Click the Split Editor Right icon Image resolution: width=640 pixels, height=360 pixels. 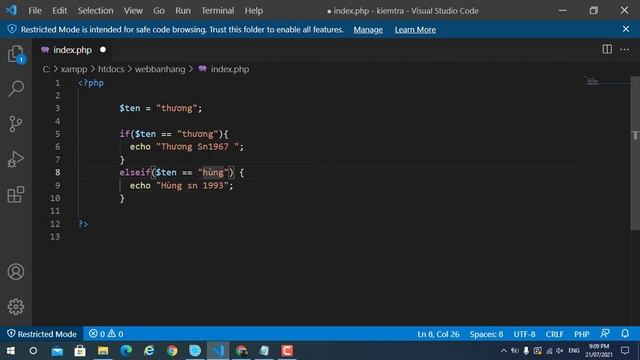coord(607,49)
